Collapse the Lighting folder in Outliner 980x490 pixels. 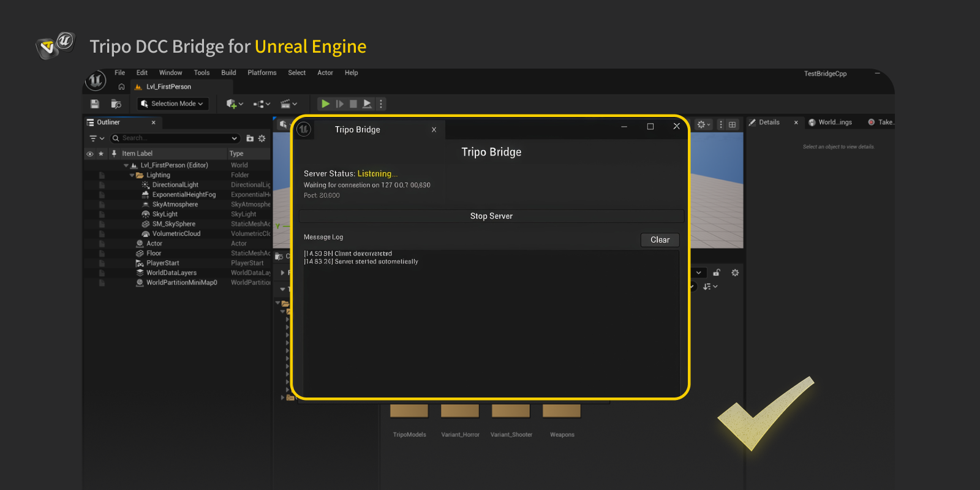coord(132,175)
